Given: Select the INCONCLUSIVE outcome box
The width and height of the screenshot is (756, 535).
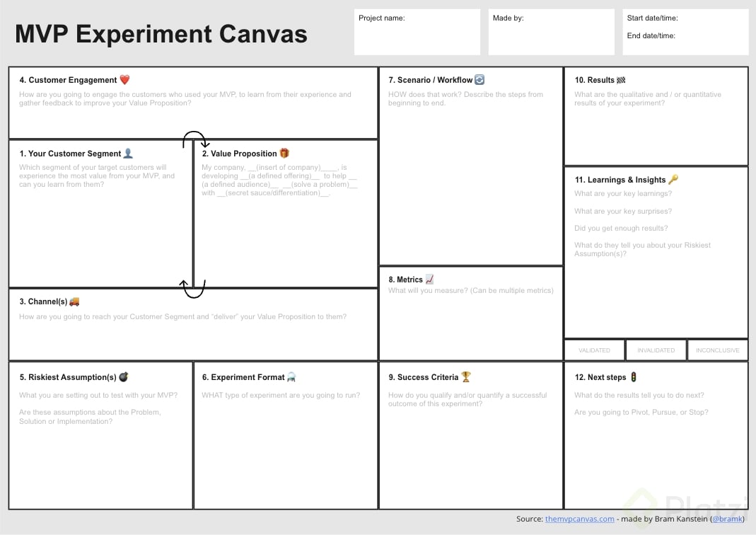Looking at the screenshot, I should point(717,350).
